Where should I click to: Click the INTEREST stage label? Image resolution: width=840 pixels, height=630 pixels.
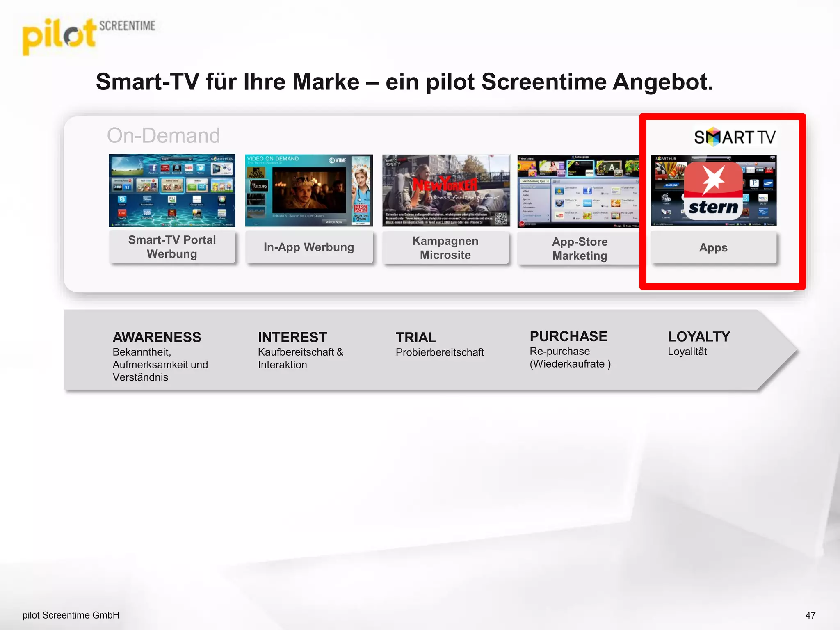292,337
